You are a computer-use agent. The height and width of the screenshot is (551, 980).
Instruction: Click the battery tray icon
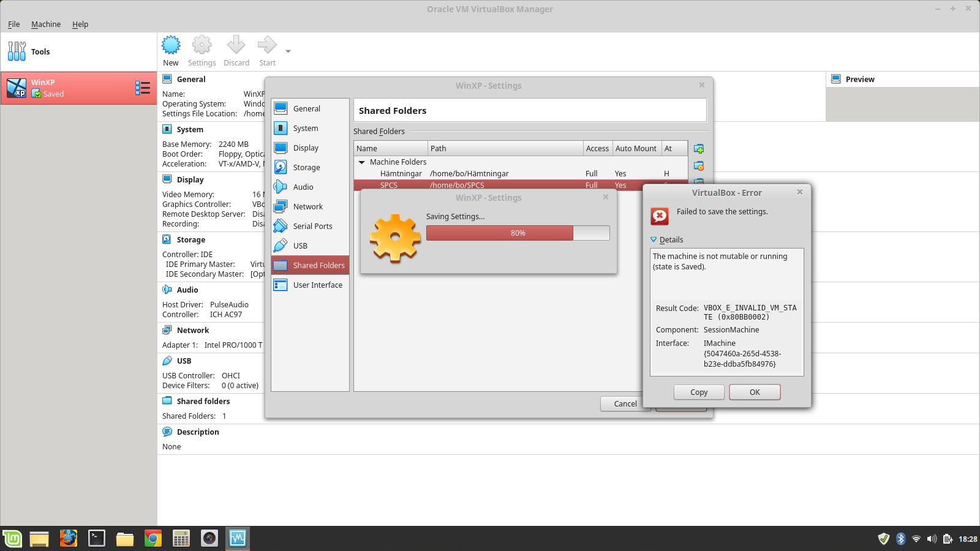(x=948, y=539)
